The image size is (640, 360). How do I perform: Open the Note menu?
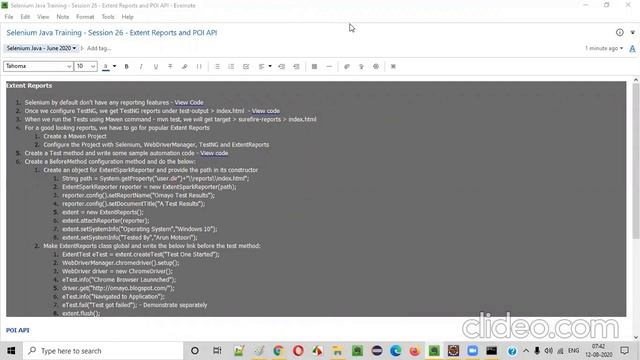tap(62, 17)
